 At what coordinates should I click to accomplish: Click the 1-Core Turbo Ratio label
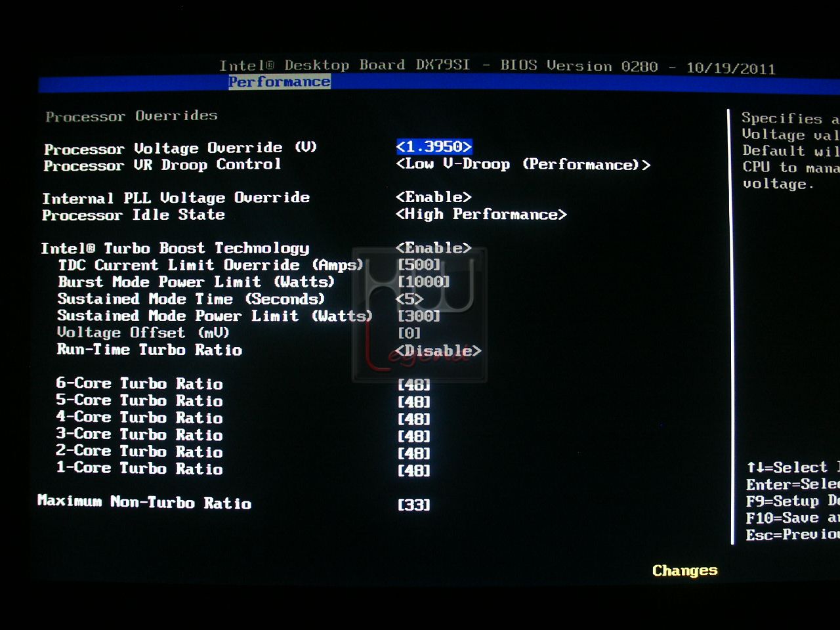(x=139, y=469)
